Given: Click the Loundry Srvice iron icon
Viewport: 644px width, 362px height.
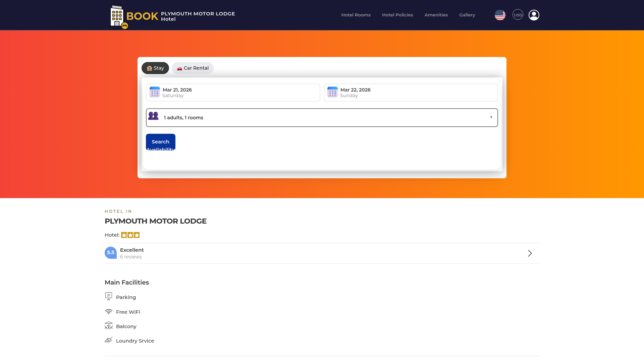Looking at the screenshot, I should (109, 340).
